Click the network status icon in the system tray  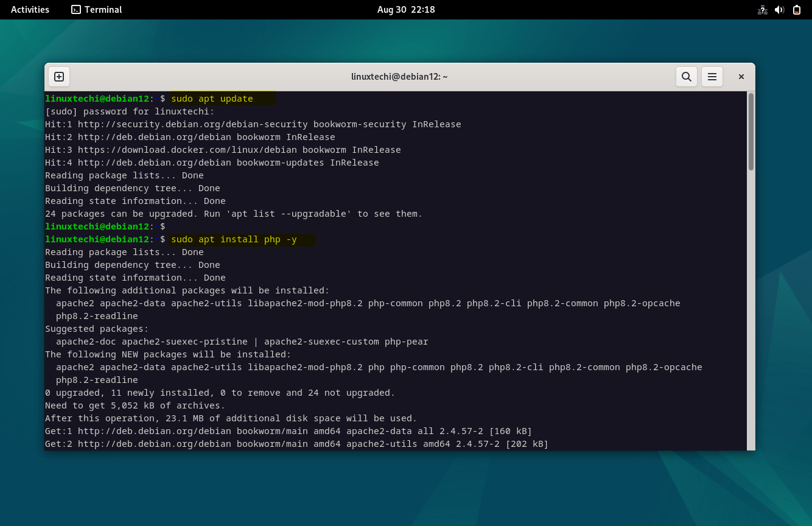point(762,9)
